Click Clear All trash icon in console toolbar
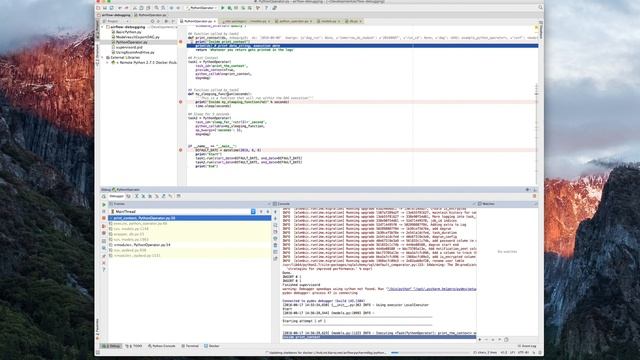Screen dimensions: 640x360 (x=276, y=245)
